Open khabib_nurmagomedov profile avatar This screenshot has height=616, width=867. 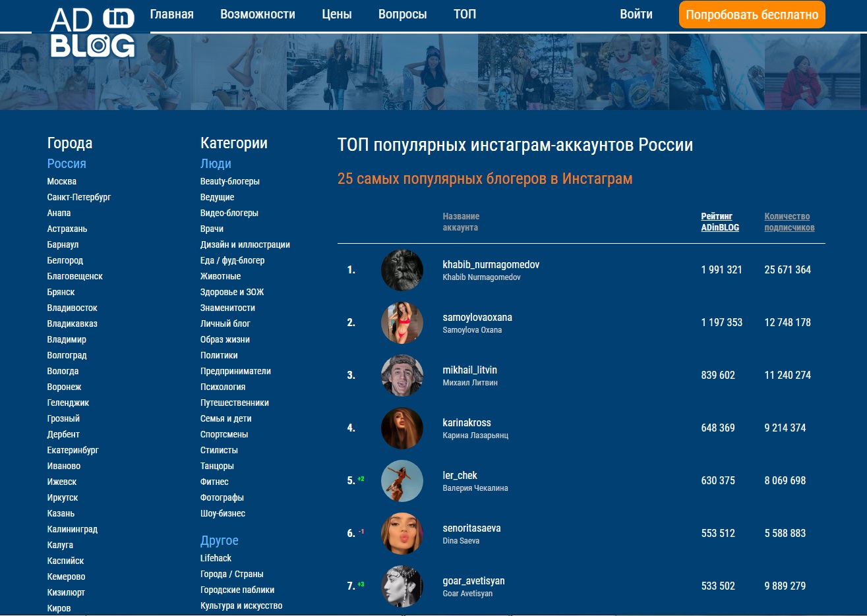pos(402,270)
